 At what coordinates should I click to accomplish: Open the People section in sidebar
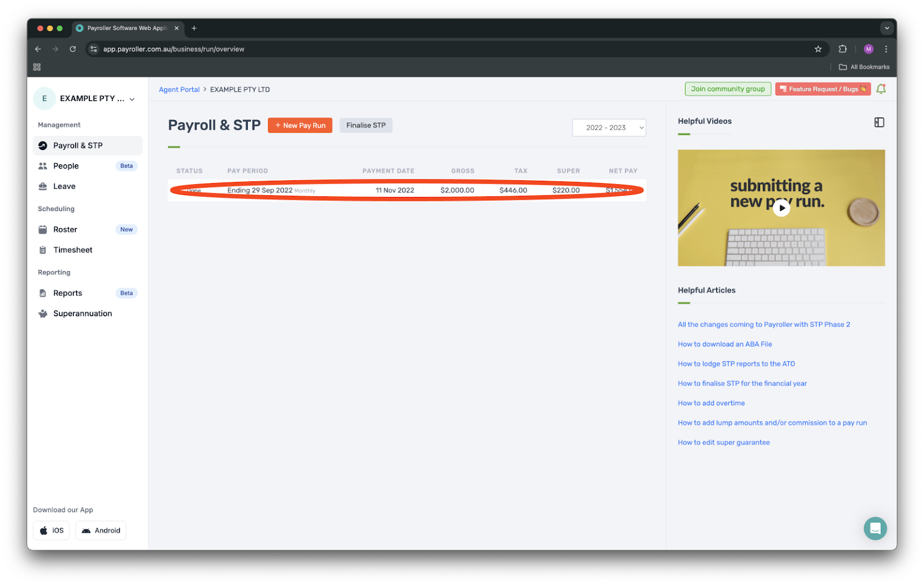87,166
